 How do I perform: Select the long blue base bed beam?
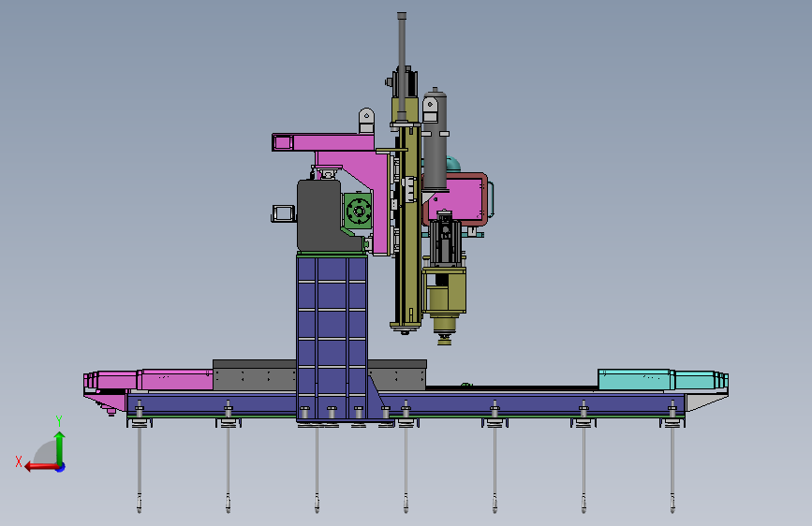(406, 404)
